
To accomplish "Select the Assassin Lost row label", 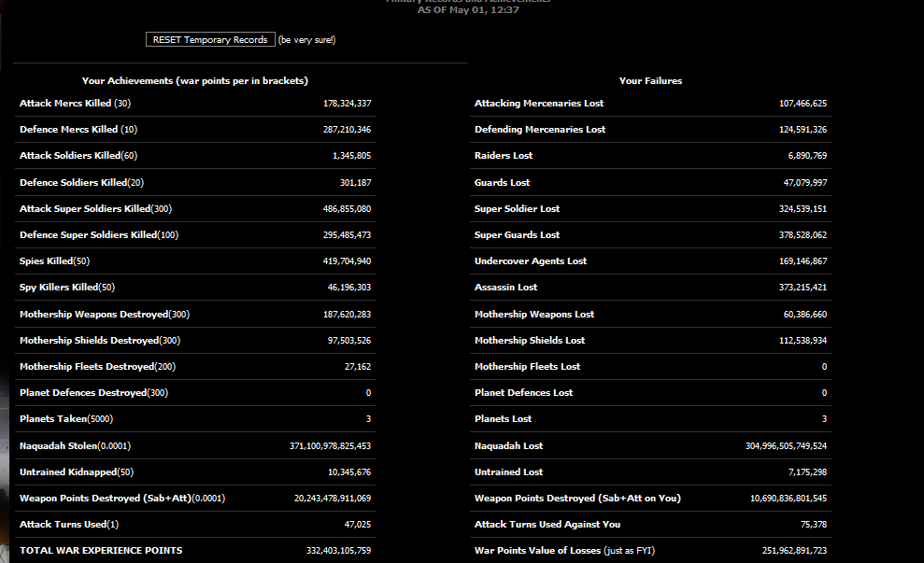I will [505, 288].
